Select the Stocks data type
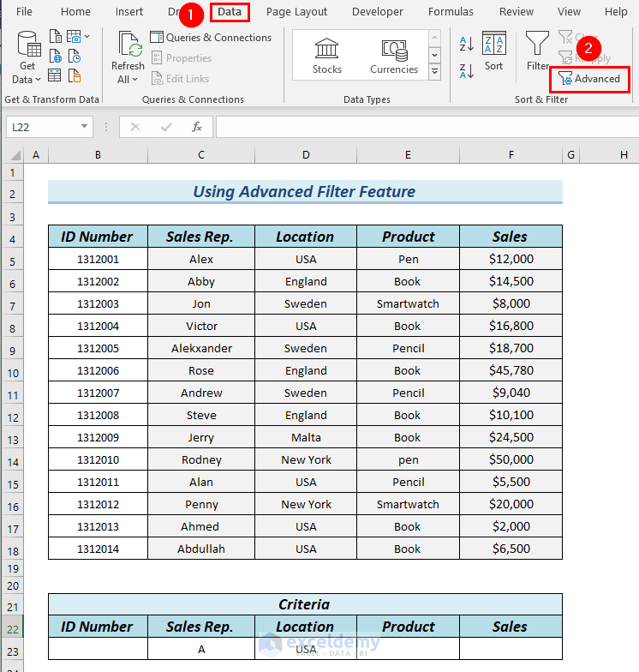 (327, 56)
